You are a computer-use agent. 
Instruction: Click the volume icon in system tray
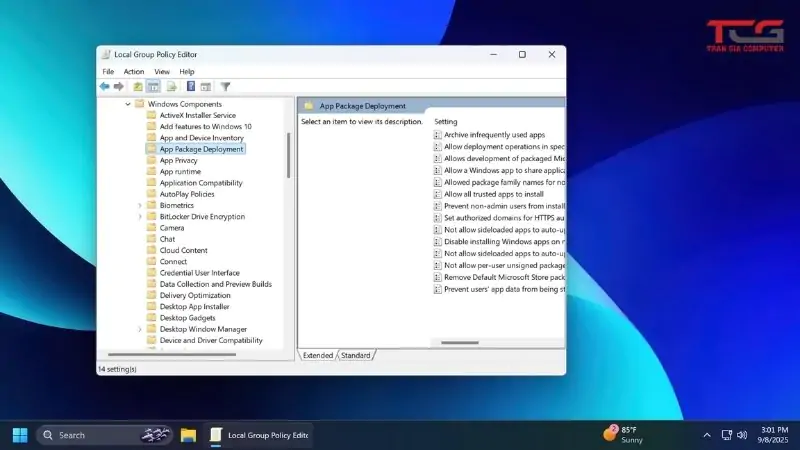point(742,435)
